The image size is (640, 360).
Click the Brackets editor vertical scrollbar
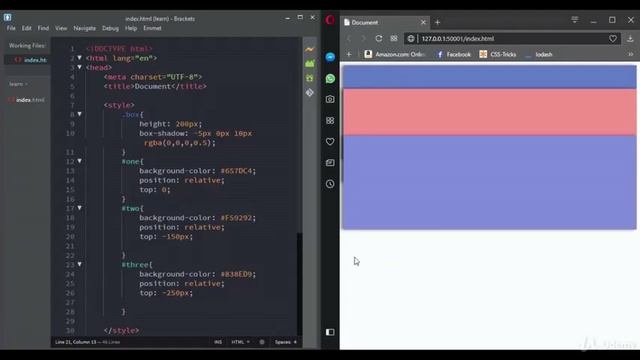(299, 284)
